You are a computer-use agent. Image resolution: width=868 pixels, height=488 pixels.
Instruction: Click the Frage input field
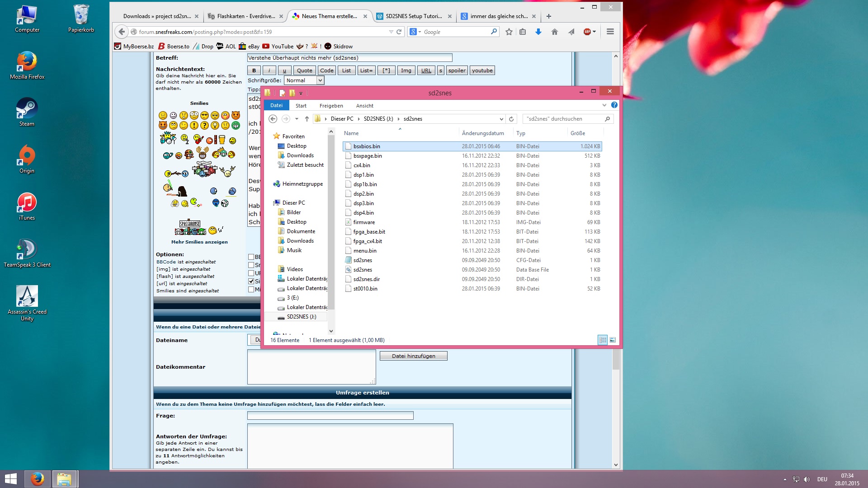[x=330, y=415]
